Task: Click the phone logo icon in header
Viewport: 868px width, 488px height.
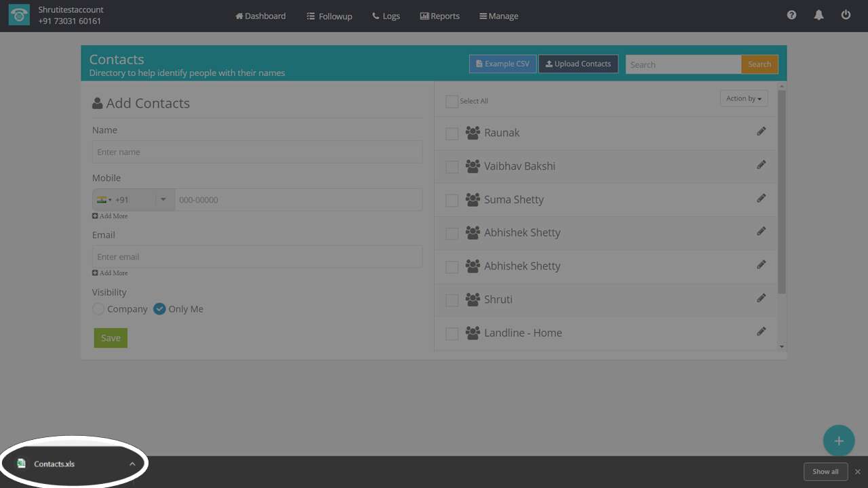Action: [19, 16]
